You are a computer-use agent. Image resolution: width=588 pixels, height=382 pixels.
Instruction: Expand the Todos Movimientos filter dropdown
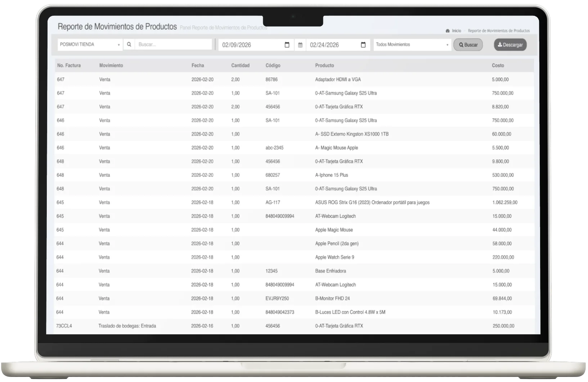pos(412,45)
